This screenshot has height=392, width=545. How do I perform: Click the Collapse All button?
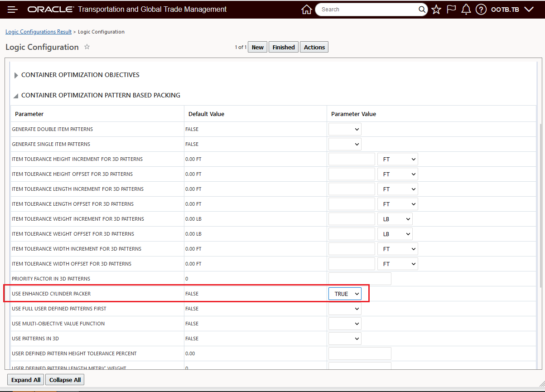coord(65,380)
